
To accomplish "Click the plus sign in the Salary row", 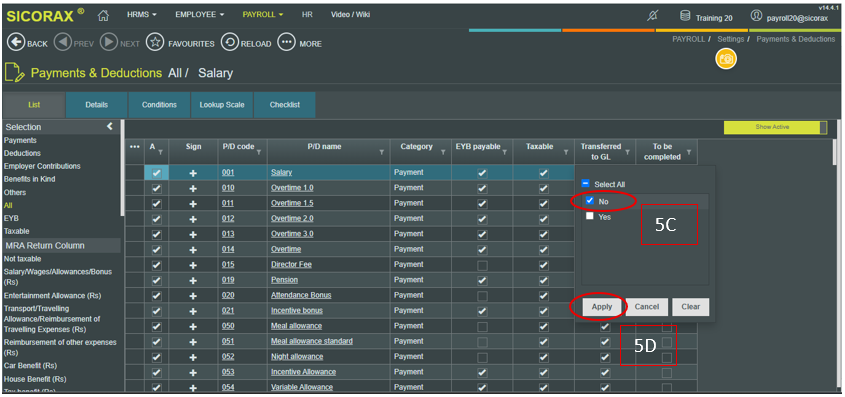I will pos(193,173).
